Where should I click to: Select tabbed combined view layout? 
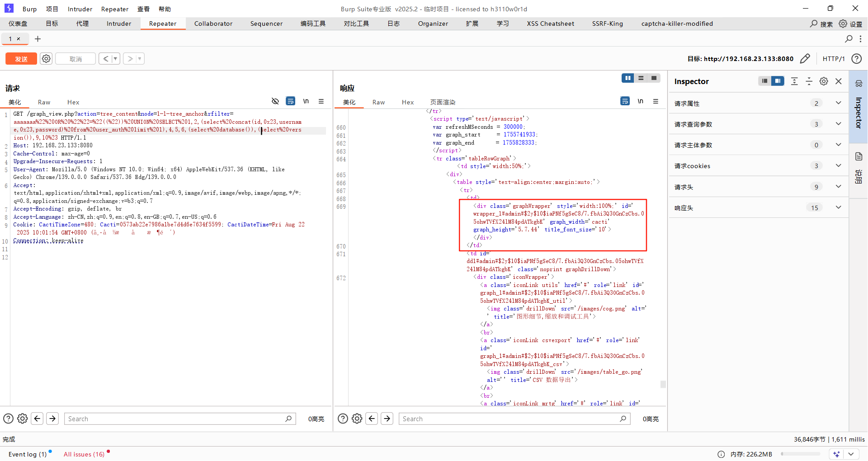[654, 78]
